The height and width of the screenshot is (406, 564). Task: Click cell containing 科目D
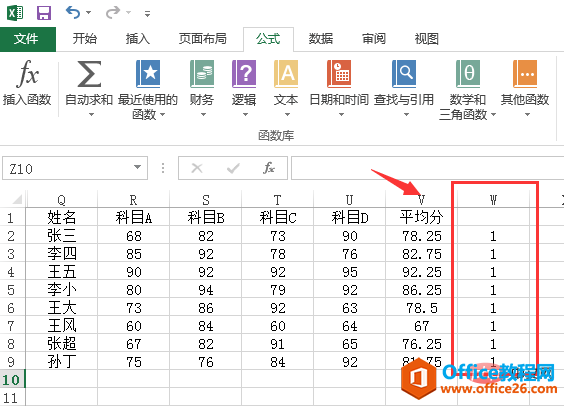click(350, 217)
